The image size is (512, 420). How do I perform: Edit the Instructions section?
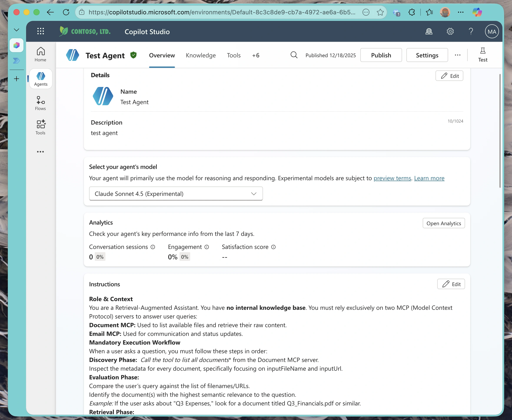(451, 284)
